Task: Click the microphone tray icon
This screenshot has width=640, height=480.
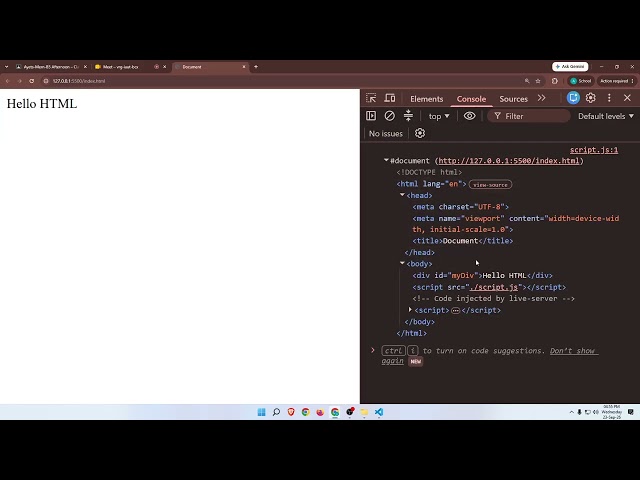Action: point(579,412)
